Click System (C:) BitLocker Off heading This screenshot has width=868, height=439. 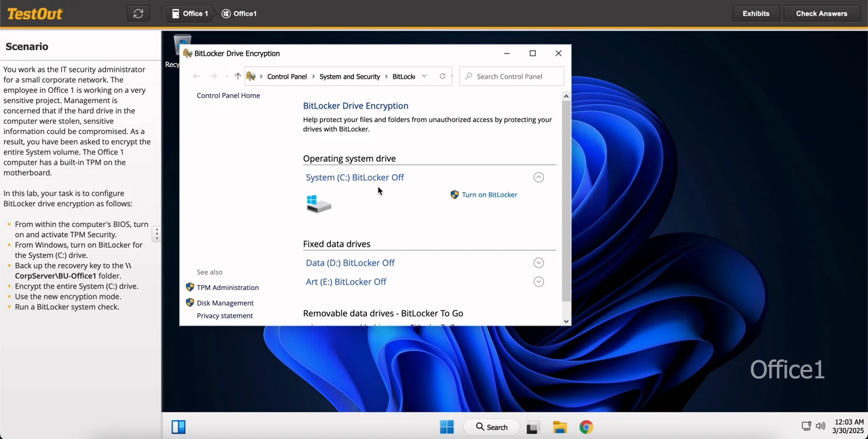355,177
